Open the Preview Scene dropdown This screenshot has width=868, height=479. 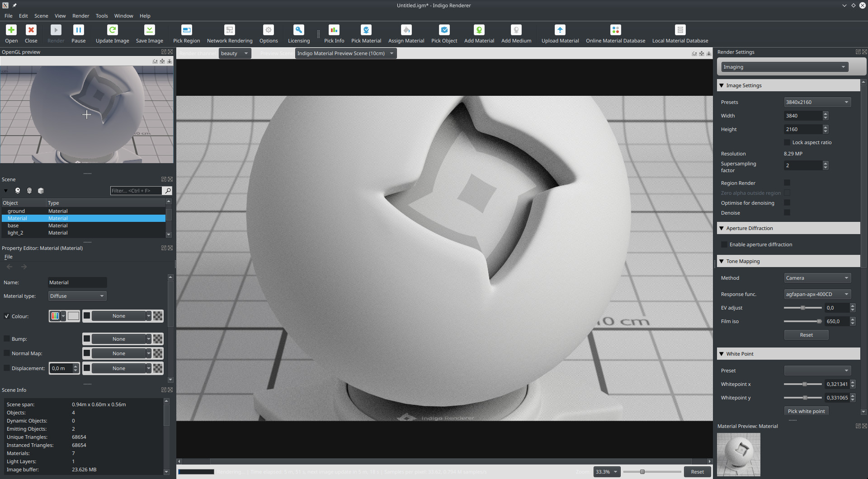click(346, 53)
